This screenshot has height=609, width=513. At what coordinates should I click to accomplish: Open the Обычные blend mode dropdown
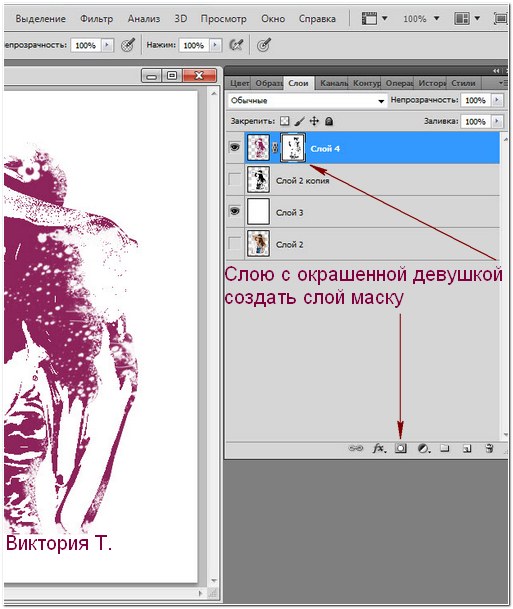tap(307, 101)
